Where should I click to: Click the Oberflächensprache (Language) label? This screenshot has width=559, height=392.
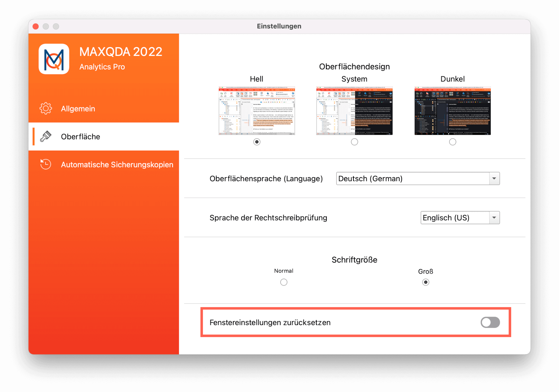[266, 178]
